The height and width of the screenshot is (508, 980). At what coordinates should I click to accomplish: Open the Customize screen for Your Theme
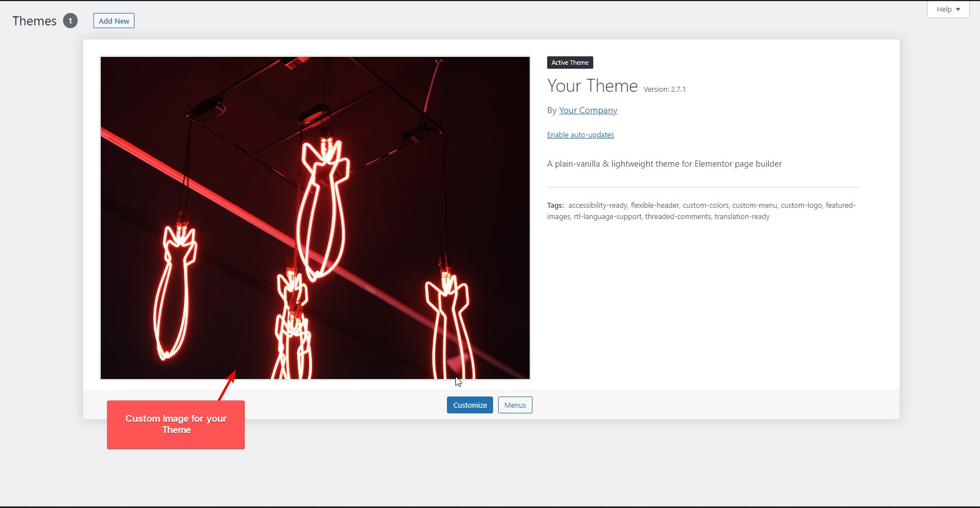click(469, 404)
